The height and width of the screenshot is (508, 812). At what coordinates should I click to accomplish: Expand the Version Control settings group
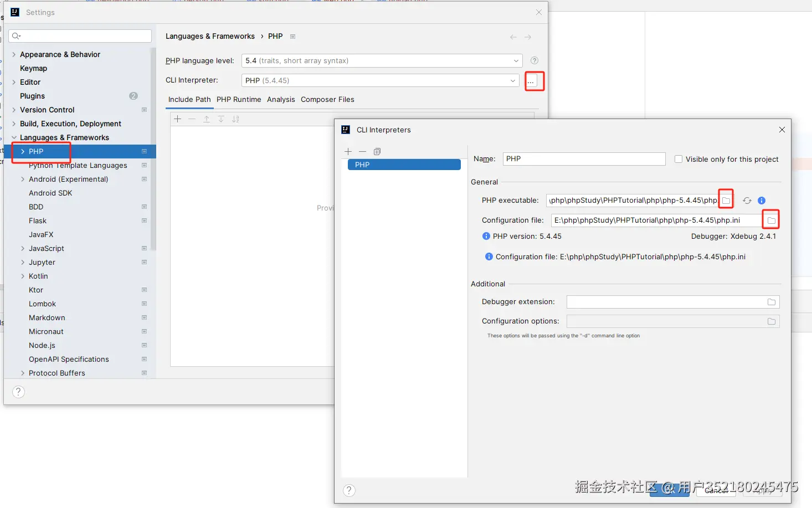pos(14,110)
